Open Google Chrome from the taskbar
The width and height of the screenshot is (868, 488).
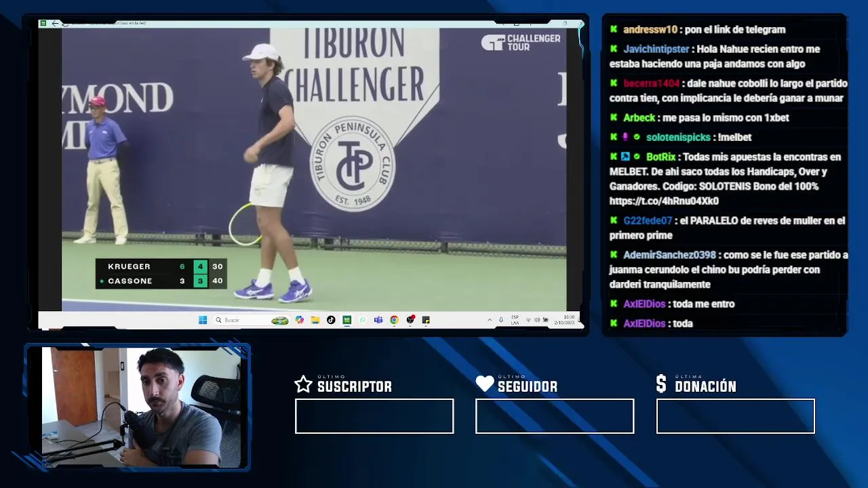tap(394, 320)
